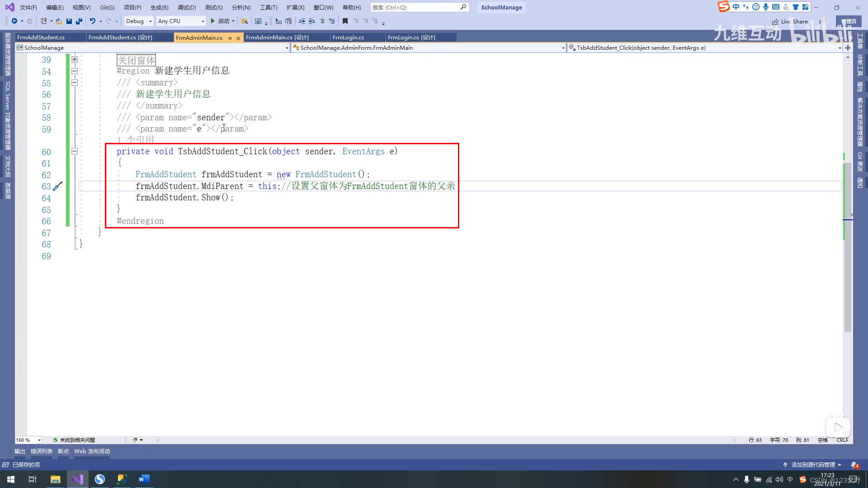Click the 管理员 administrator button

(x=849, y=21)
